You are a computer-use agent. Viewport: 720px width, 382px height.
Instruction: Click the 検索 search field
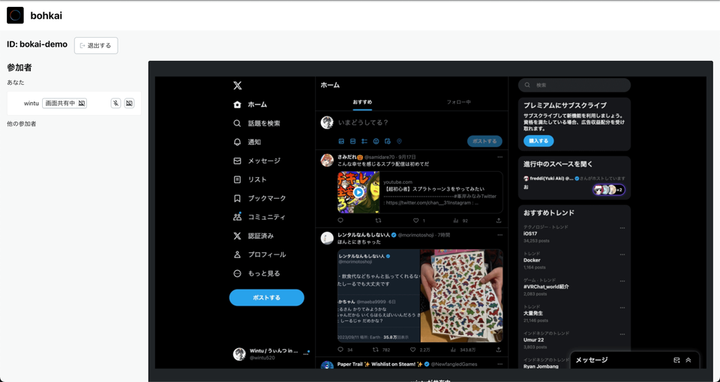point(574,85)
